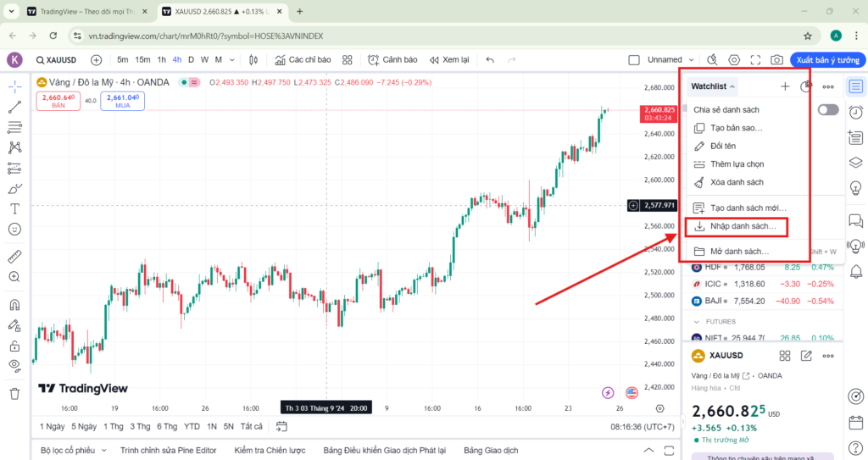The height and width of the screenshot is (460, 868).
Task: Activate the zoom in tool
Action: pos(15,277)
